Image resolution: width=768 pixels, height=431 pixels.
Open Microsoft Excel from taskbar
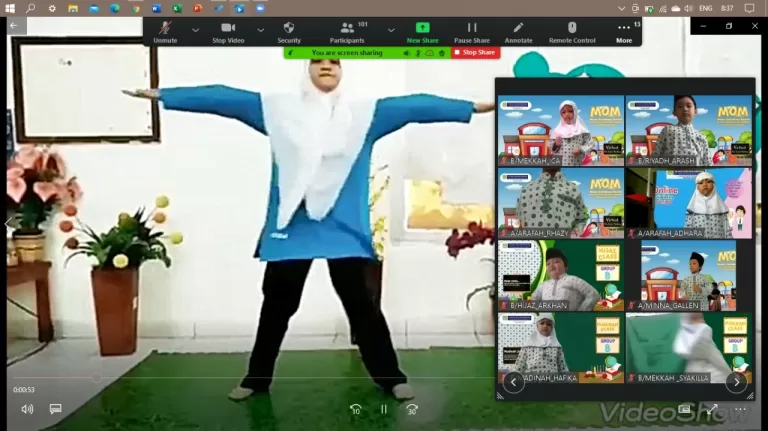point(177,8)
